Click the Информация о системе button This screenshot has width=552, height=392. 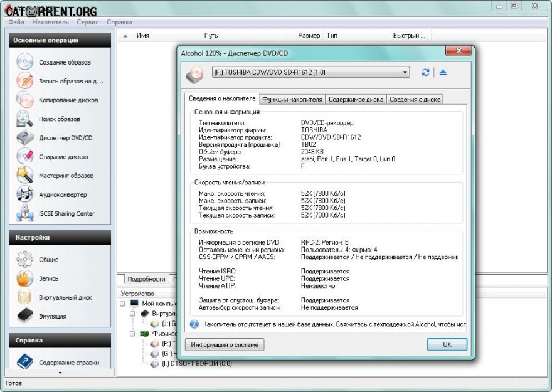point(225,345)
